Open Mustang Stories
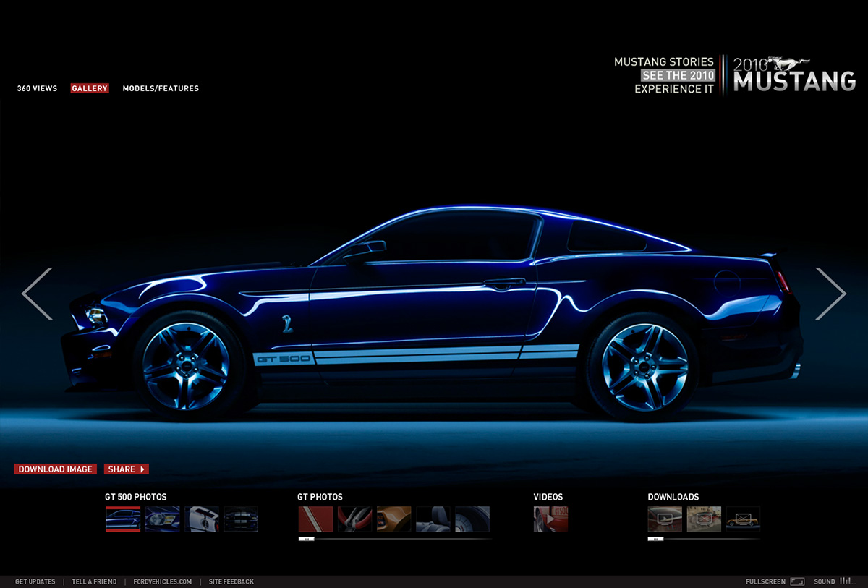This screenshot has width=868, height=588. pyautogui.click(x=664, y=62)
